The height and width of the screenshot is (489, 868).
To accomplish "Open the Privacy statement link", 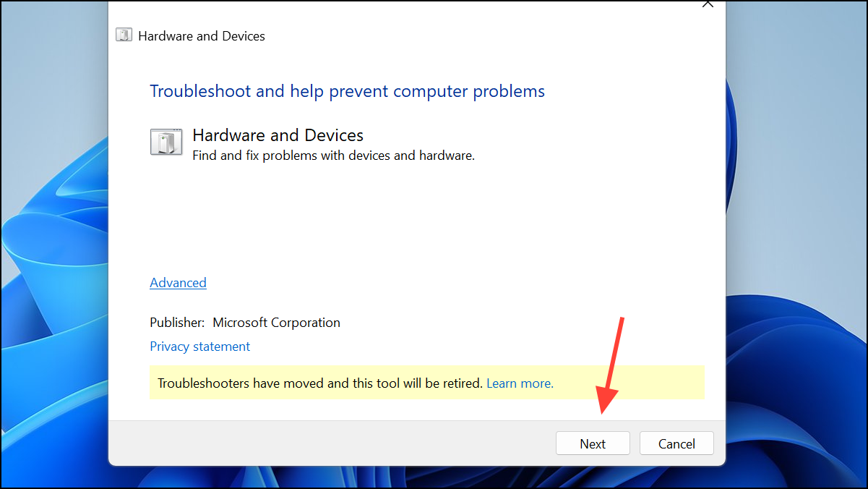I will click(x=199, y=346).
